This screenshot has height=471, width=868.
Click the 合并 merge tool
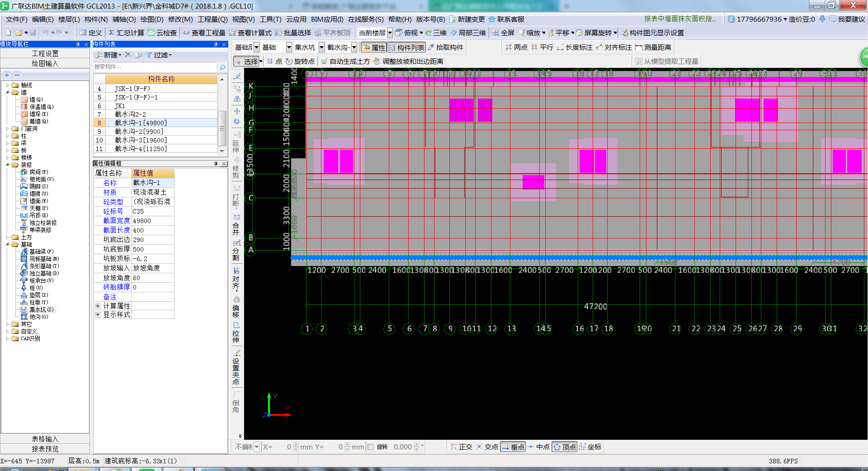tap(236, 224)
